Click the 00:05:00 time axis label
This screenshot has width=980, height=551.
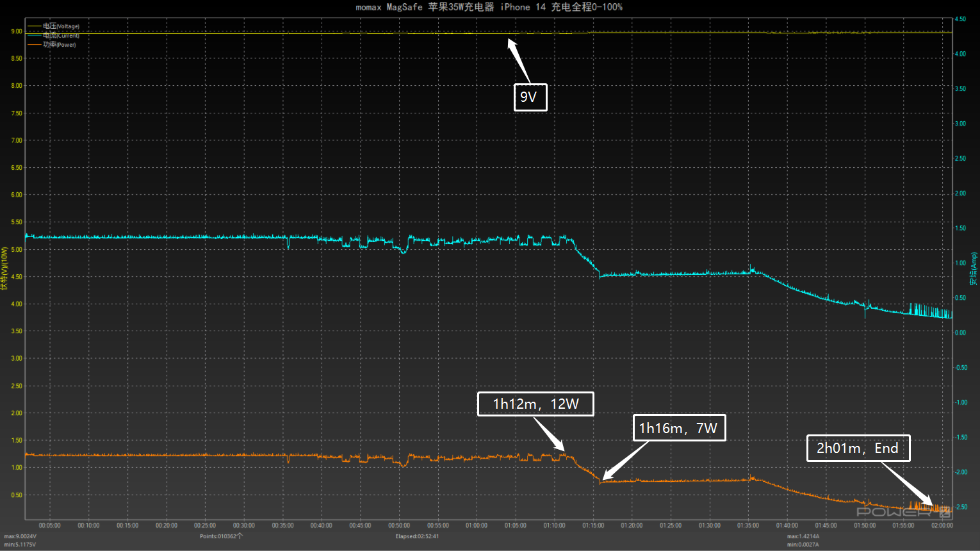49,525
